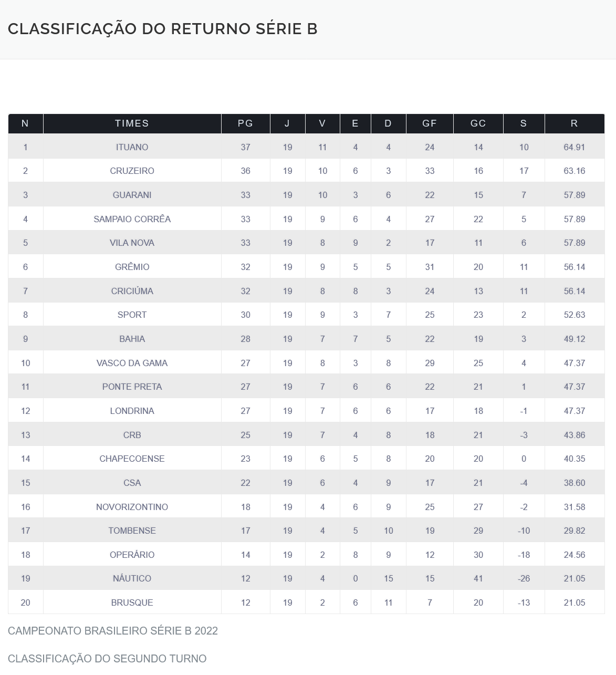Click on SAMPAIO CORRÊA in the table
The height and width of the screenshot is (675, 616).
pyautogui.click(x=132, y=219)
